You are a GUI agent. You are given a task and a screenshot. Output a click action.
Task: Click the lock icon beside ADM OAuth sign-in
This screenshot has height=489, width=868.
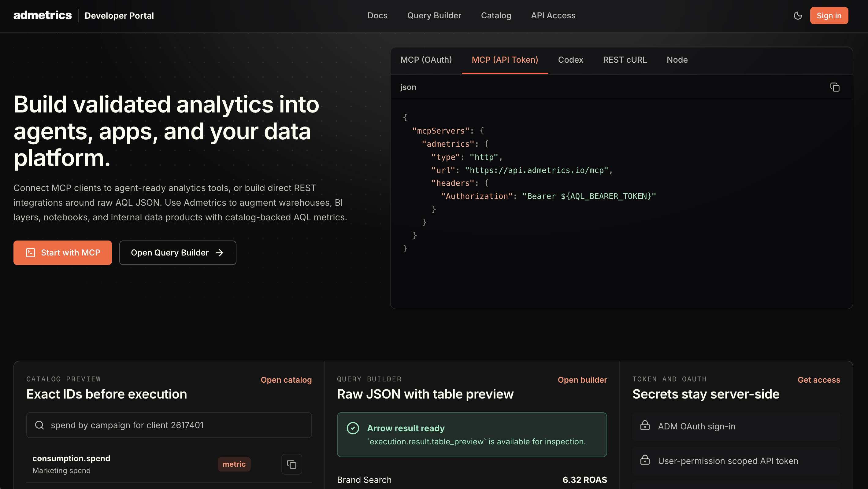coord(645,426)
